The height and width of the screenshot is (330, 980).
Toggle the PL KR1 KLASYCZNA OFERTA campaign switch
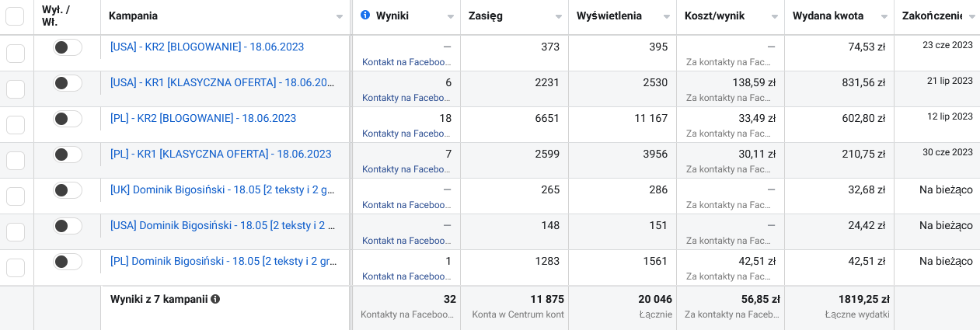tap(67, 155)
